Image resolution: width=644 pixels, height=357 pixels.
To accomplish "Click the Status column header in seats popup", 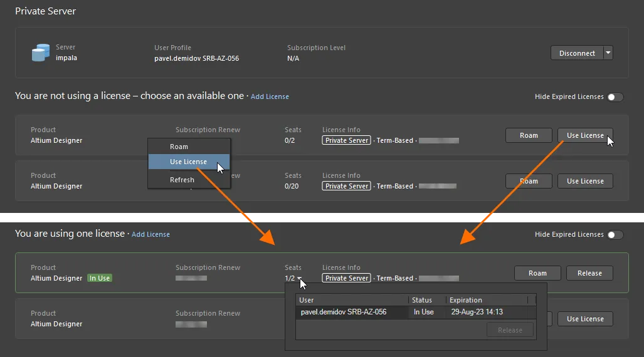I will coord(427,300).
